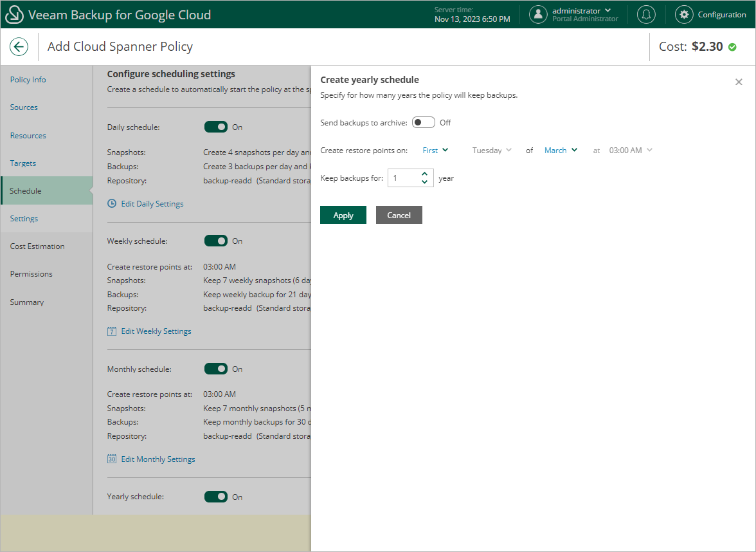756x552 pixels.
Task: Click the Add Cloud Spanner Policy title
Action: [120, 46]
